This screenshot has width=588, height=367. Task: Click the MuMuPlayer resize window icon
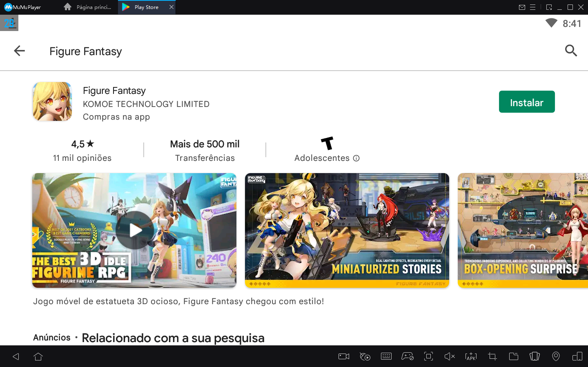(549, 7)
